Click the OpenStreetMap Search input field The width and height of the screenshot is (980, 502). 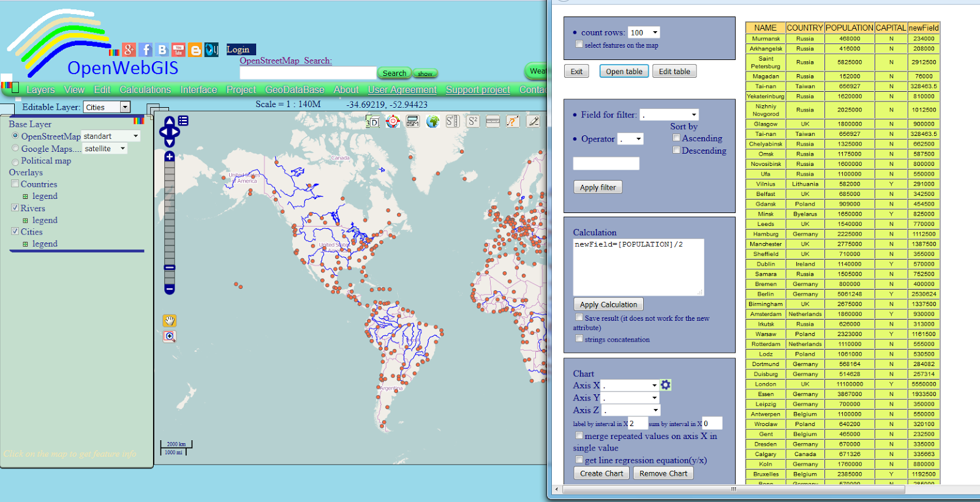coord(308,73)
